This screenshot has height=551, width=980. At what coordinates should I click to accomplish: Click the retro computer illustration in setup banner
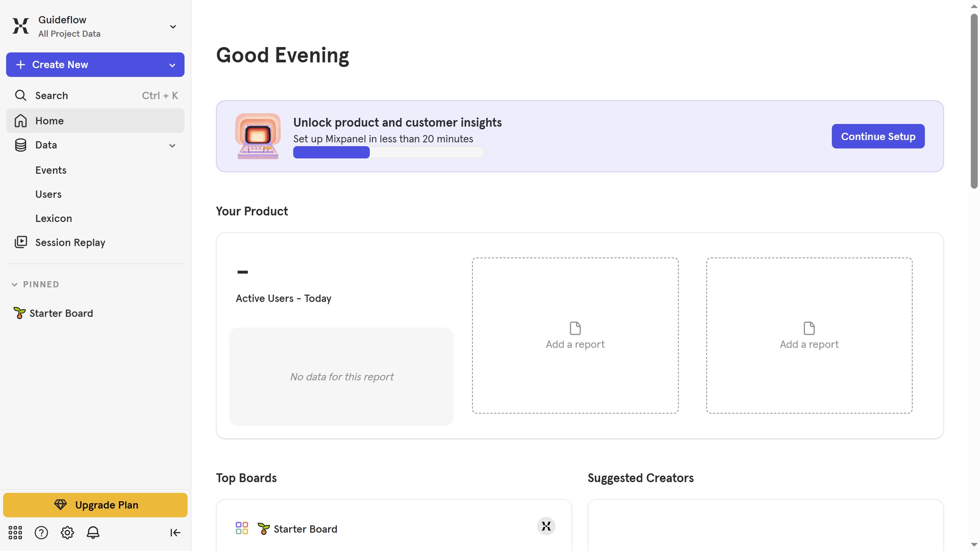(258, 136)
